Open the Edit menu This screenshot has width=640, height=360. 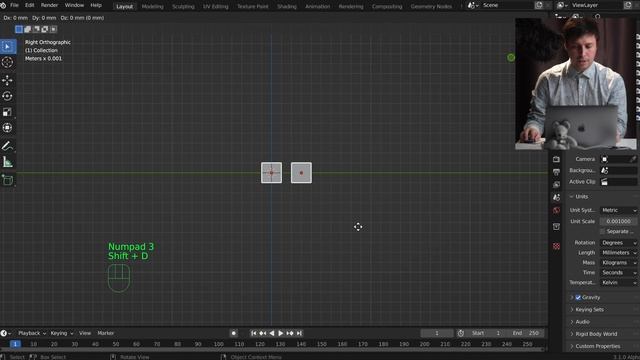(30, 6)
